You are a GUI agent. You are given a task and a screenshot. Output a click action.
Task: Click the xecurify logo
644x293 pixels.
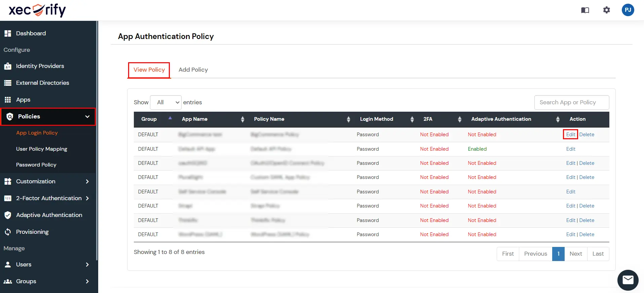click(x=37, y=10)
